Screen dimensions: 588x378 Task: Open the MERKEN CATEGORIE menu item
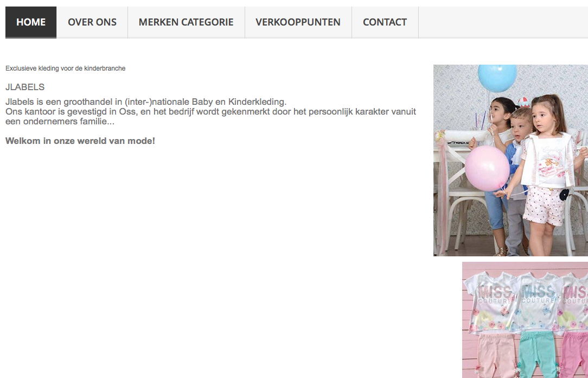187,22
